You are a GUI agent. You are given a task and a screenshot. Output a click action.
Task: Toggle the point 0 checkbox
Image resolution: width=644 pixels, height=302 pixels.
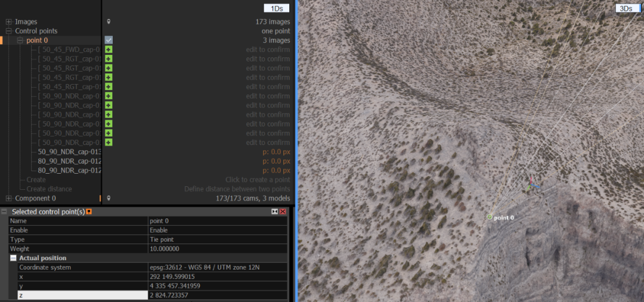pos(109,40)
